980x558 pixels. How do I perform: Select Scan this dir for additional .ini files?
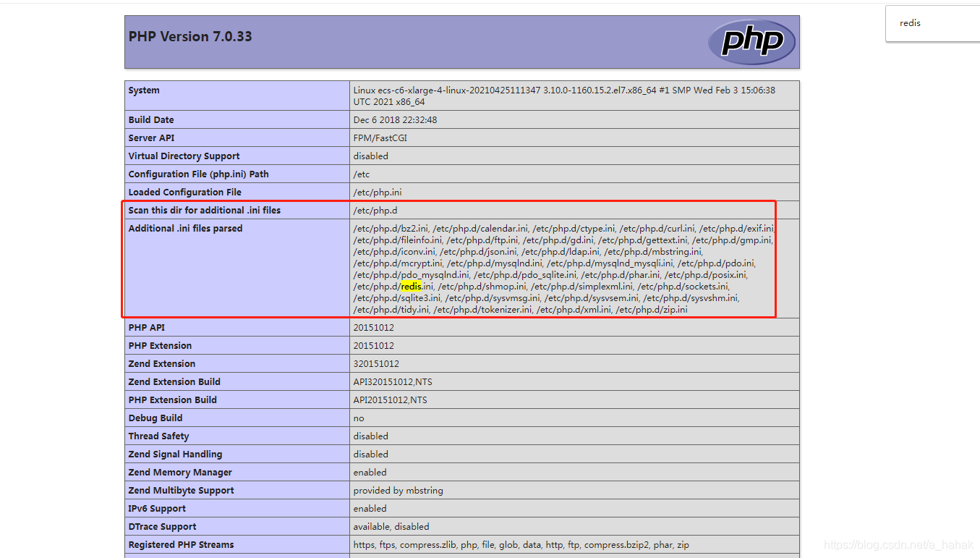coord(205,211)
